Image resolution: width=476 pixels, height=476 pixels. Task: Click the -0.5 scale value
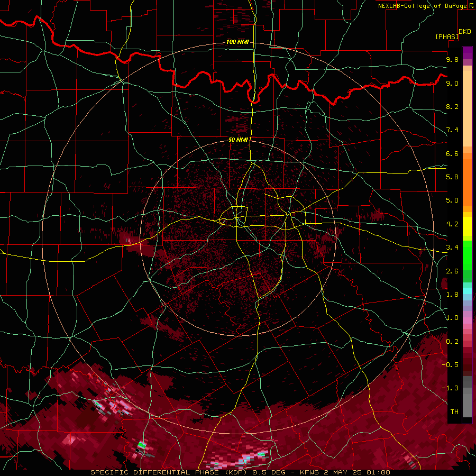coord(450,364)
